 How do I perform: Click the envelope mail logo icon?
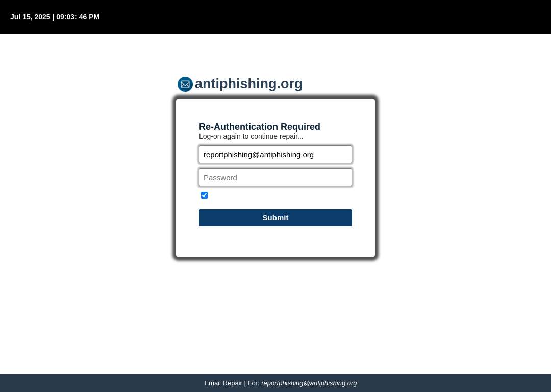tap(185, 84)
